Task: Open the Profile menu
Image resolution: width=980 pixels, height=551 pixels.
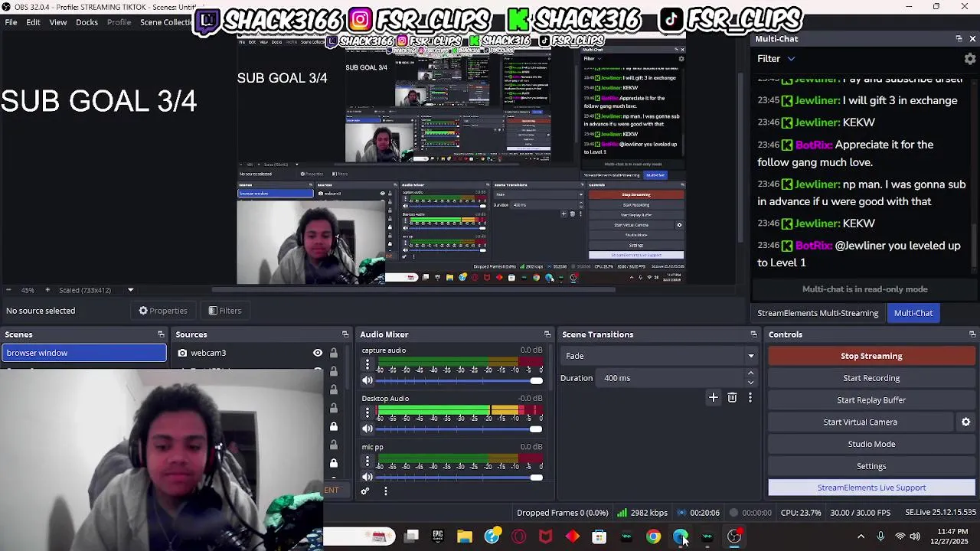Action: click(x=119, y=22)
